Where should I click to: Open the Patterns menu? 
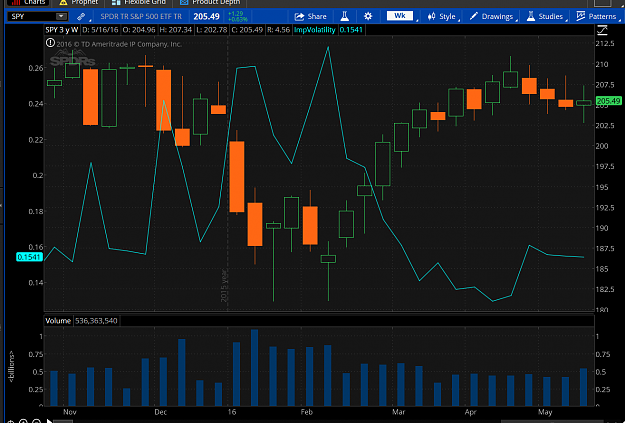click(596, 16)
